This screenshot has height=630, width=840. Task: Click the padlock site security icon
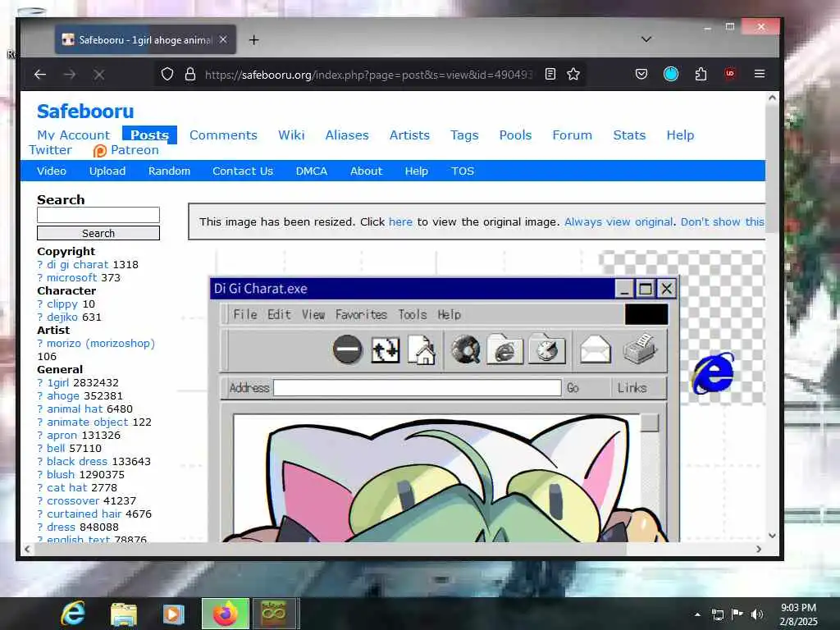pos(189,74)
